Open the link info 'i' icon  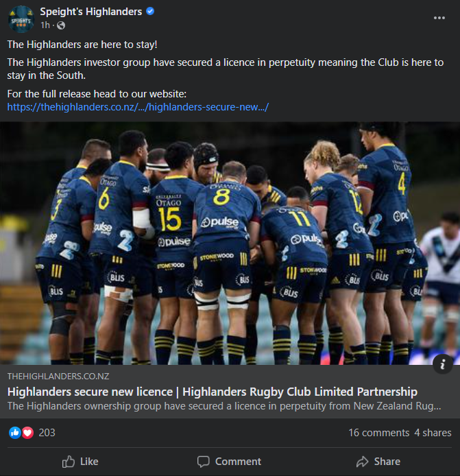(x=443, y=364)
